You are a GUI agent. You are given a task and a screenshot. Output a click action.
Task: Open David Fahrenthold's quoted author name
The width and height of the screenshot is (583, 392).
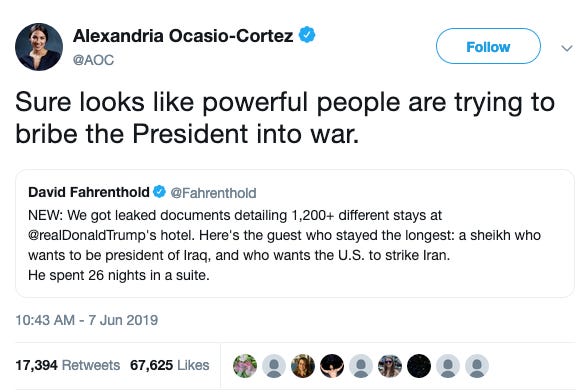tap(89, 192)
